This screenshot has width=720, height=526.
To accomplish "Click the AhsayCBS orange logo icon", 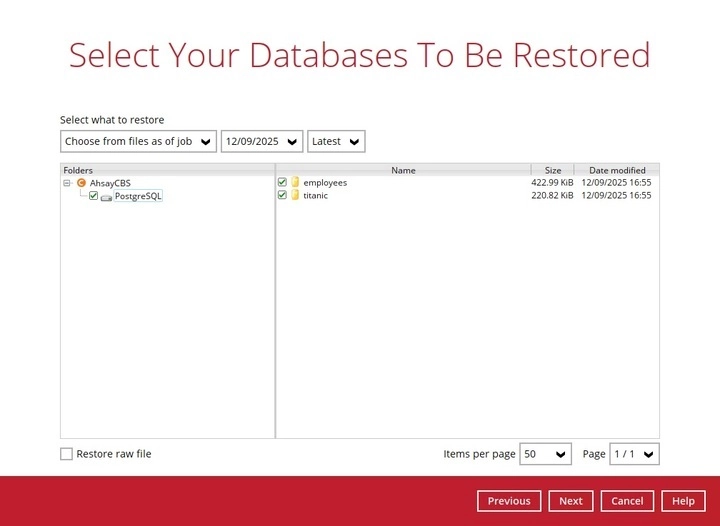I will (x=81, y=183).
